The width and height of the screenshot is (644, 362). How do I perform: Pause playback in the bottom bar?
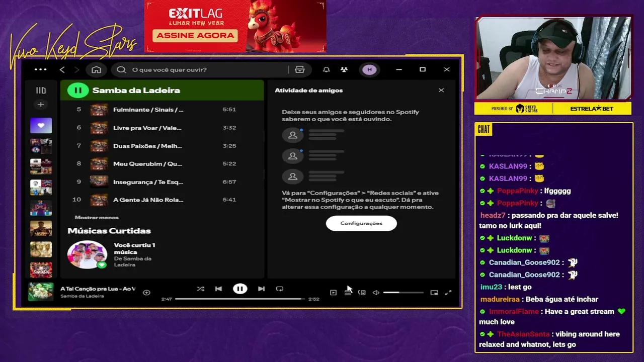click(x=240, y=289)
